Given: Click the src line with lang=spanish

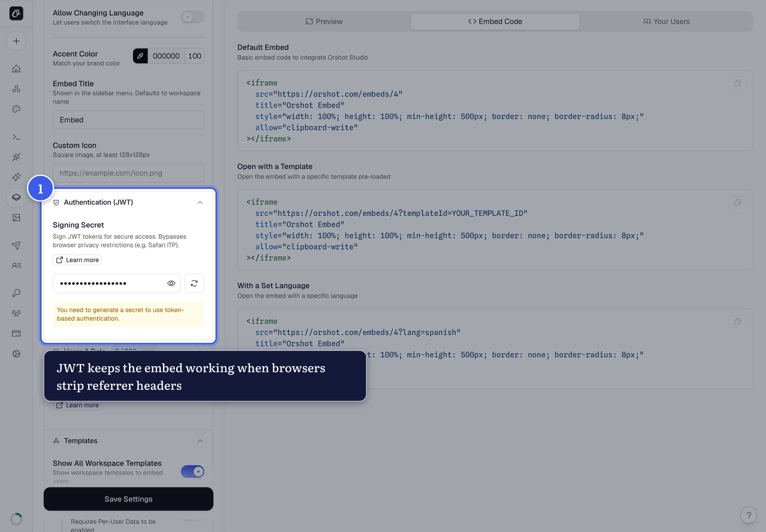Looking at the screenshot, I should pyautogui.click(x=358, y=332).
